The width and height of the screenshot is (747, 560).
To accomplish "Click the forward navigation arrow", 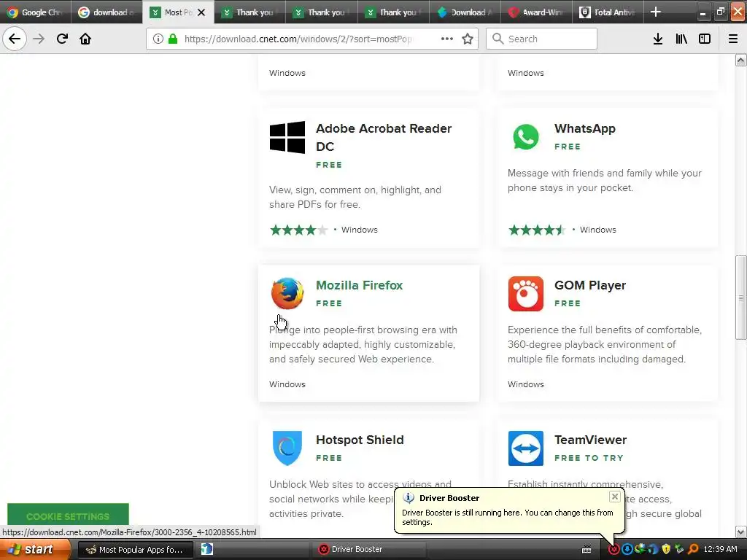I will (x=39, y=39).
